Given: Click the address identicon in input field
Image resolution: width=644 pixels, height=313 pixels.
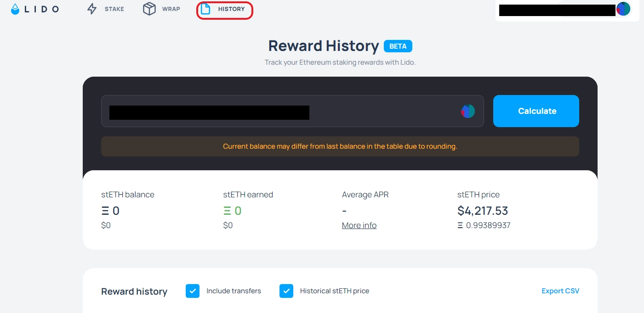Looking at the screenshot, I should point(468,111).
